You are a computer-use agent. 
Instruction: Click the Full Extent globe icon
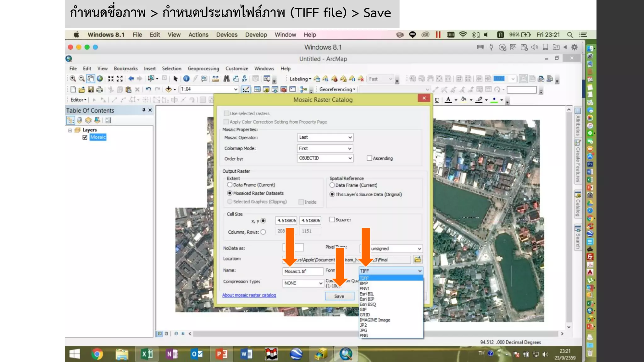click(x=100, y=79)
